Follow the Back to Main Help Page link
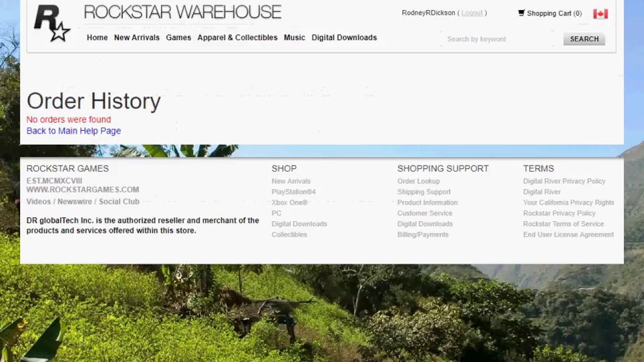This screenshot has width=644, height=362. [73, 131]
